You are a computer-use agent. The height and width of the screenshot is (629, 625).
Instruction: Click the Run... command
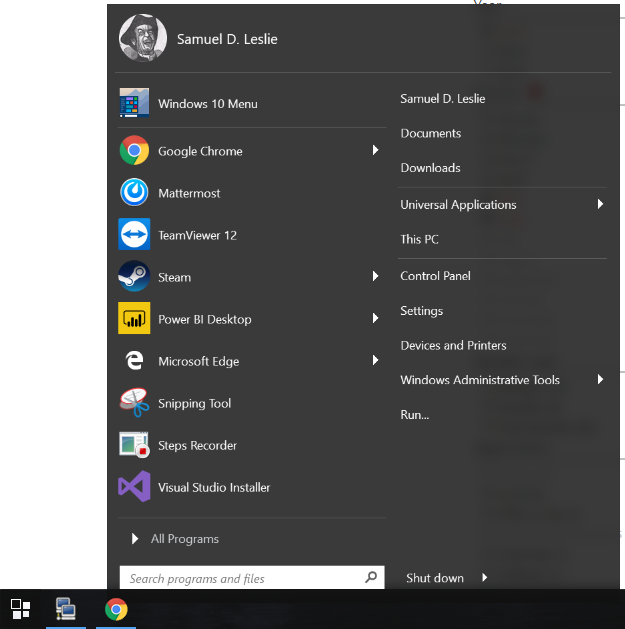pyautogui.click(x=414, y=415)
